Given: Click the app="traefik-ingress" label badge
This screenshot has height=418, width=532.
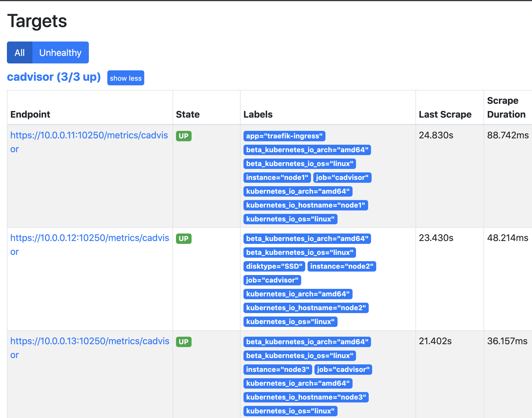Looking at the screenshot, I should [x=284, y=136].
